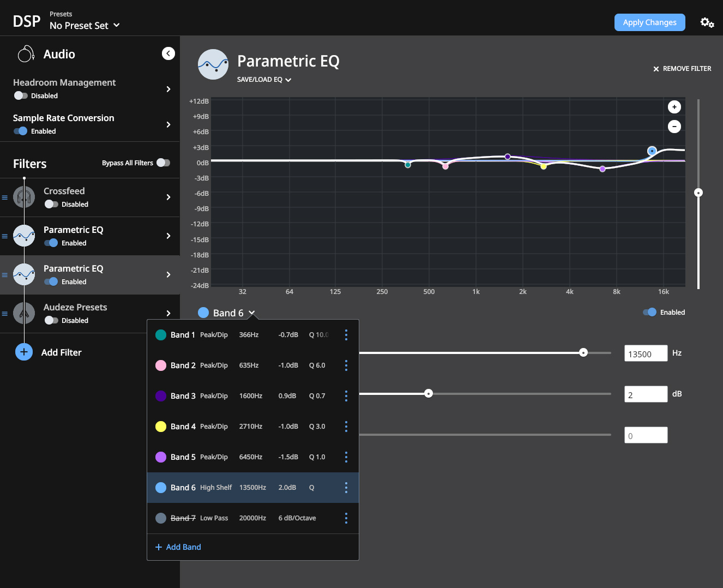Select Band 1 at 366Hz
This screenshot has width=723, height=588.
pos(253,335)
